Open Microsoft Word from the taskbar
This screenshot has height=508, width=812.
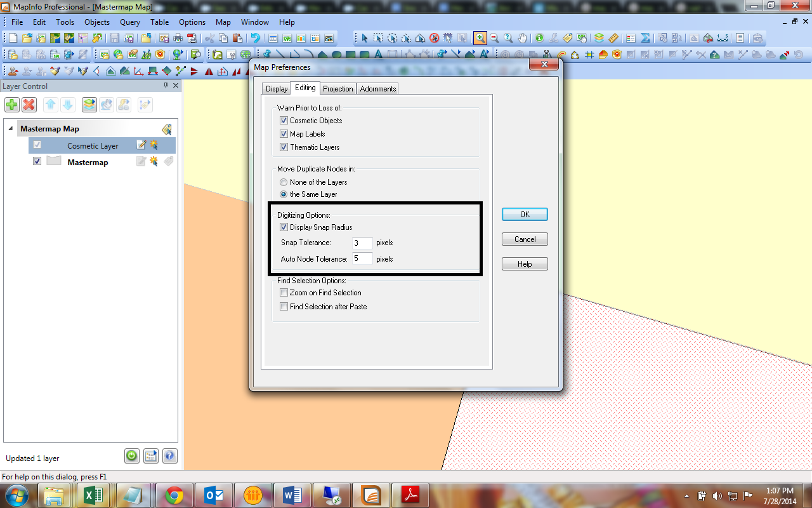(292, 495)
